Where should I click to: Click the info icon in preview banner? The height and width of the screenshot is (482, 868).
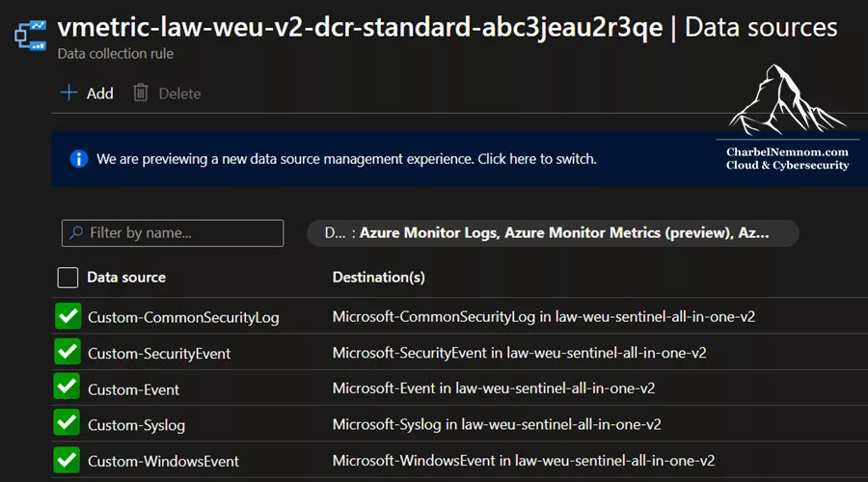79,159
